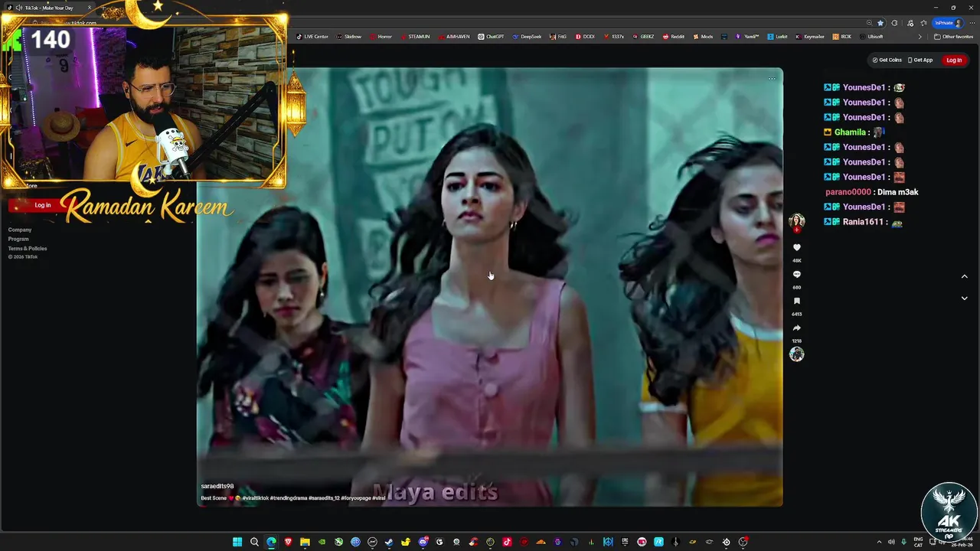This screenshot has height=551, width=980.
Task: Open the Lurkit bookmark
Action: [x=777, y=37]
